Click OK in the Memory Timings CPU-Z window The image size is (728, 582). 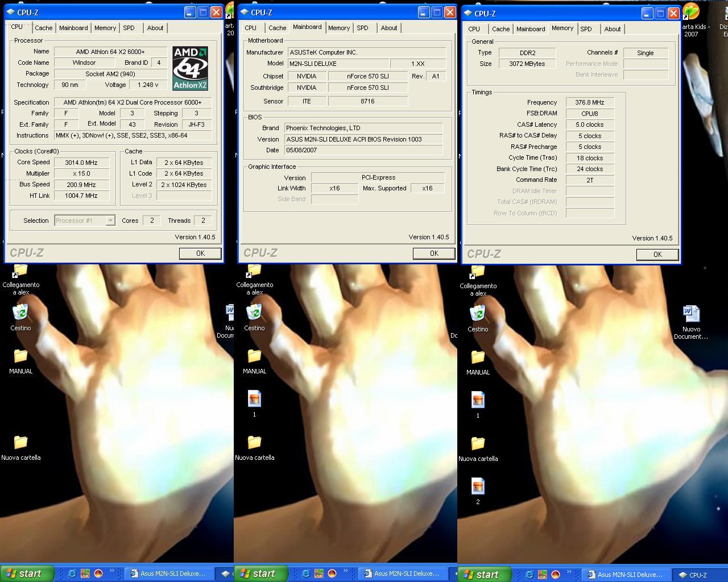(657, 255)
